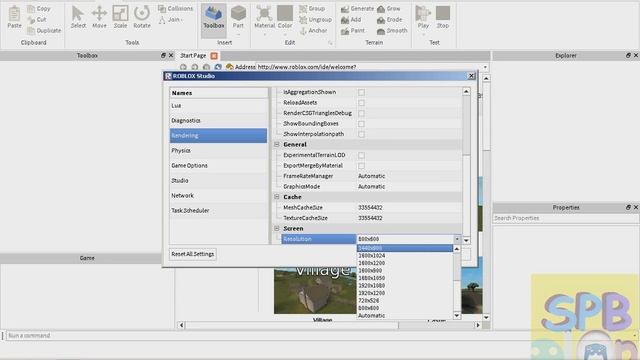Insert a Part from the ribbon
640x360 pixels.
tap(238, 20)
